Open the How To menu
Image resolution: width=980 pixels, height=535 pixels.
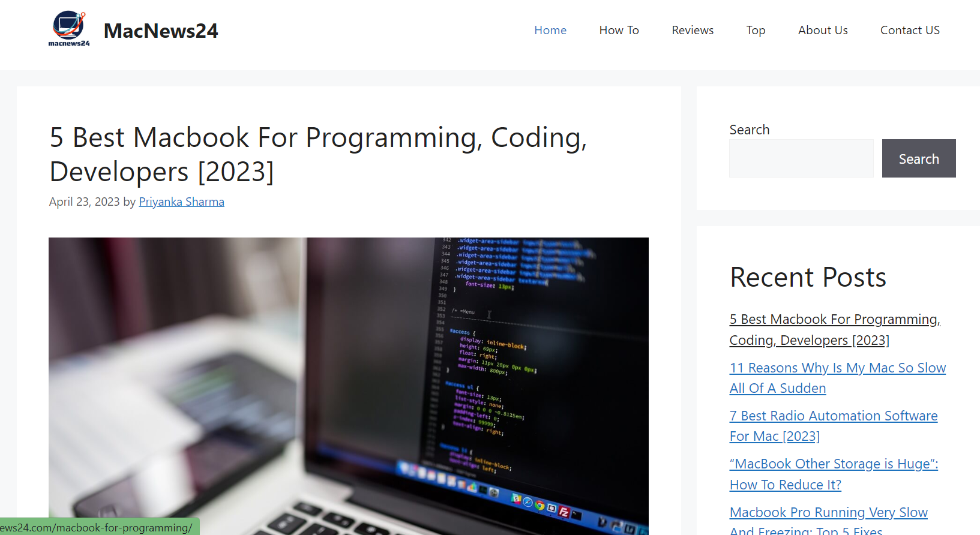pyautogui.click(x=619, y=30)
